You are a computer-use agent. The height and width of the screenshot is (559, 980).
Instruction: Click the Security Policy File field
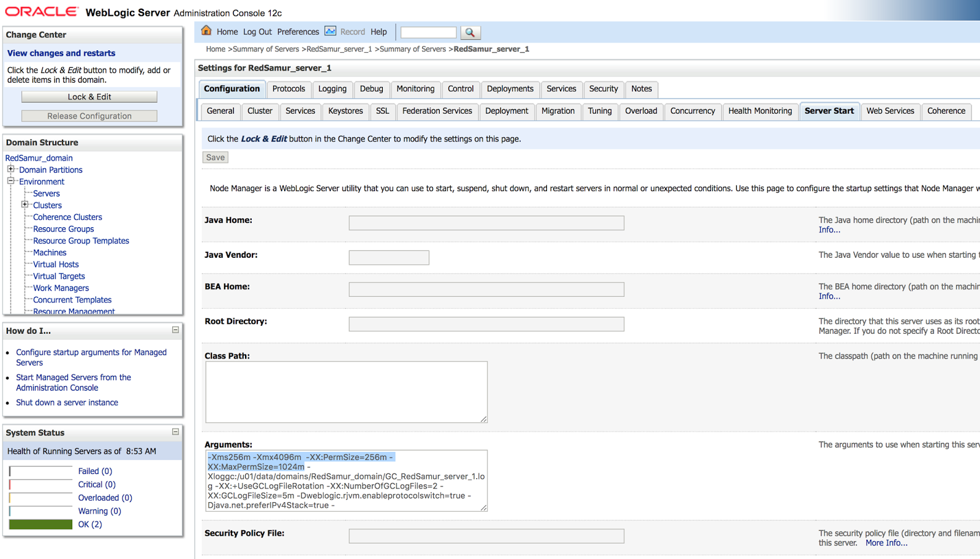pyautogui.click(x=486, y=536)
